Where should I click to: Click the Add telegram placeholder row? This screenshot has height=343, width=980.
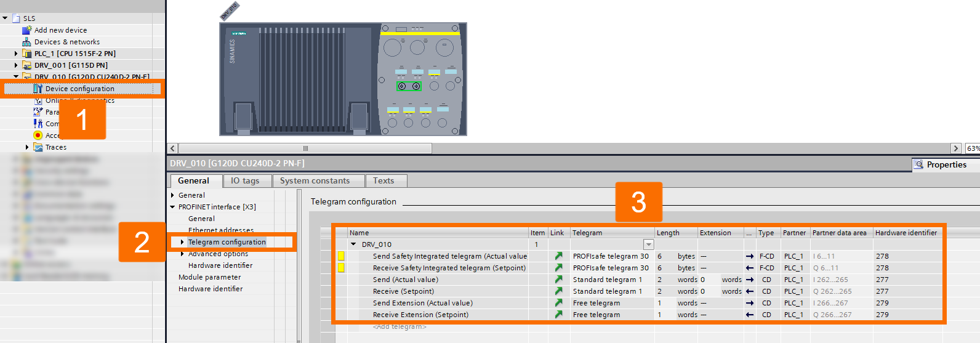click(x=400, y=326)
